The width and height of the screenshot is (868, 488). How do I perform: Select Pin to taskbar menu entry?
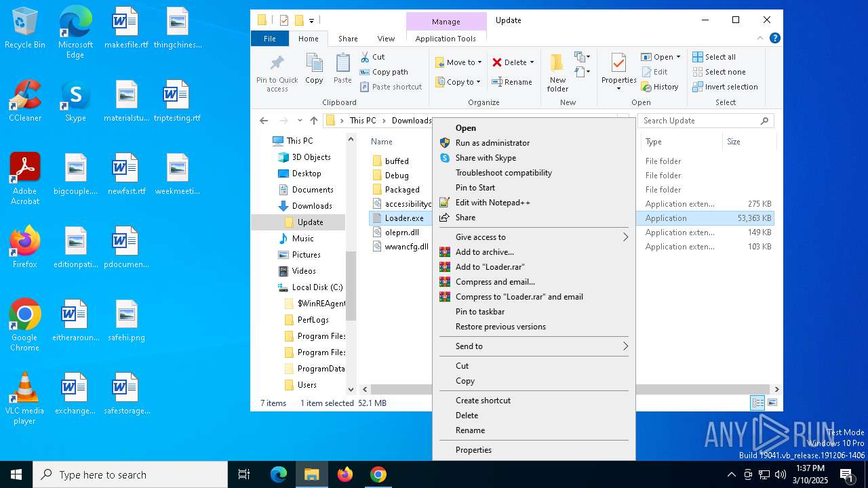pyautogui.click(x=534, y=312)
